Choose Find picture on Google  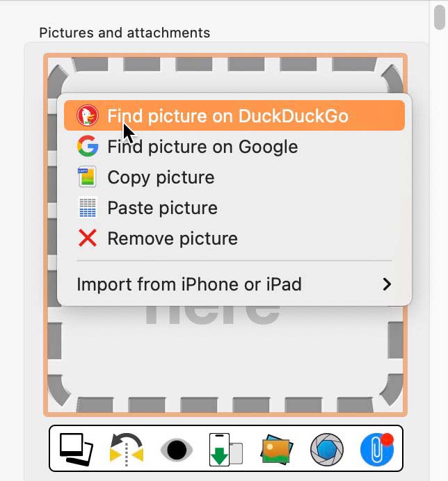click(234, 147)
